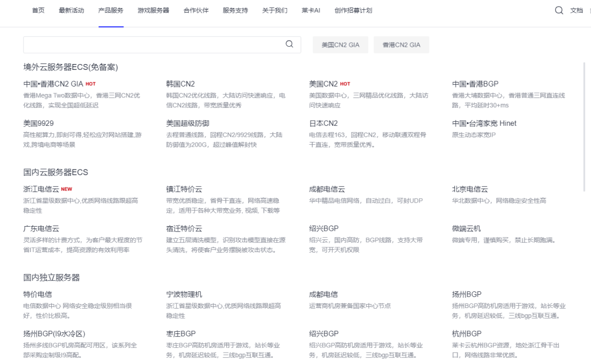
Task: Open the 中国·台湾家宽 Hinet product link
Action: pyautogui.click(x=485, y=122)
